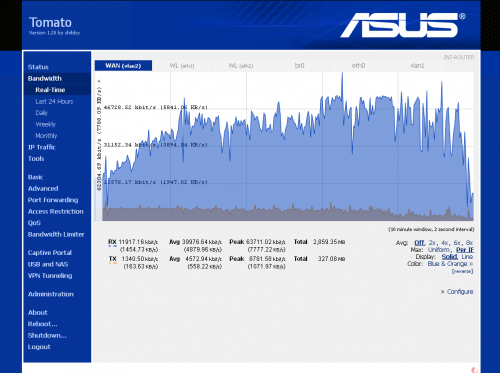Open the Status page in the sidebar
Viewport: 500px width, 373px height.
coord(38,67)
